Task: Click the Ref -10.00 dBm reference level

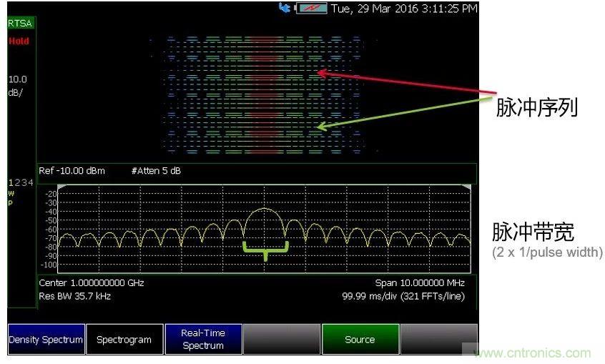Action: point(72,171)
